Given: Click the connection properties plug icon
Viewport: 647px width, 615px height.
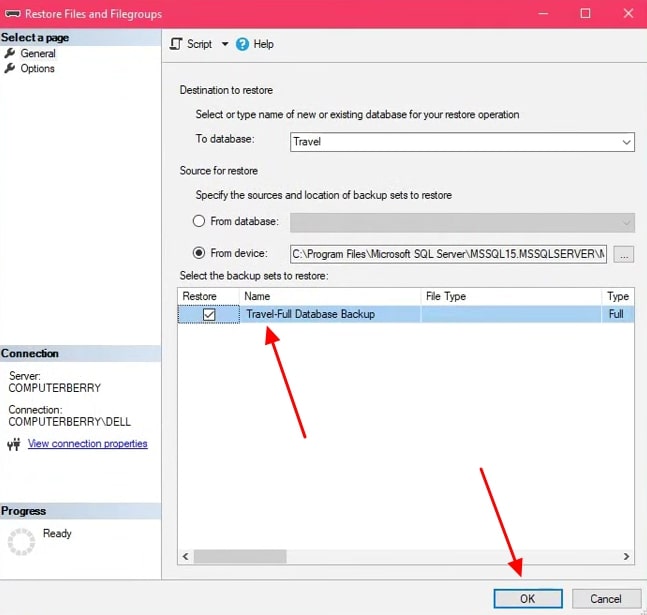Looking at the screenshot, I should pyautogui.click(x=14, y=444).
